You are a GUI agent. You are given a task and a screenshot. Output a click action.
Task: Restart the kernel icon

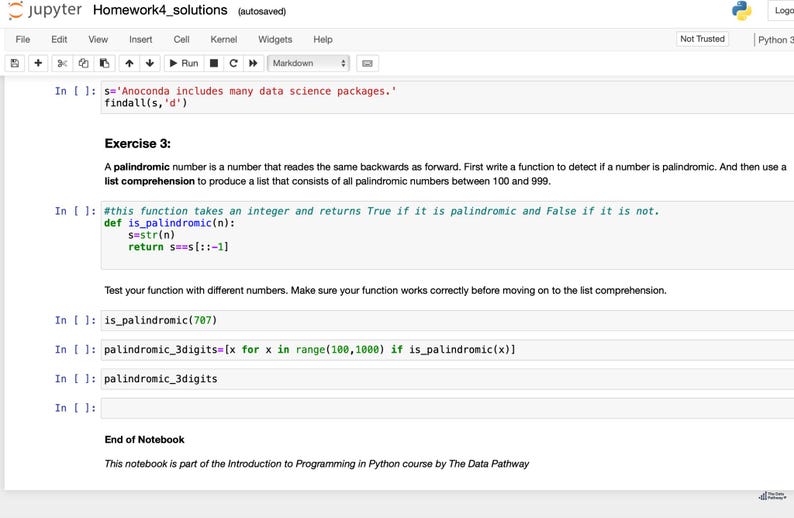pos(233,63)
